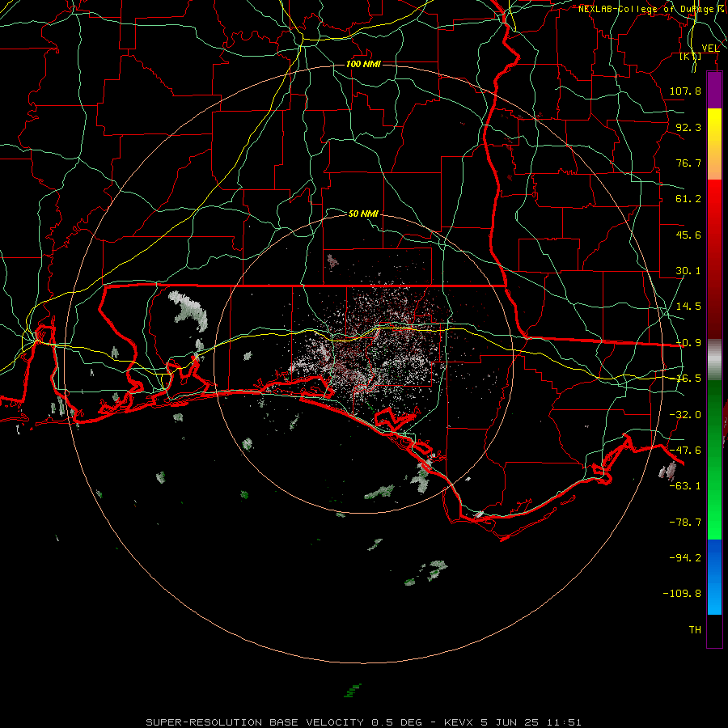Screen dimensions: 728x728
Task: Click the 100 NMI range ring label
Action: tap(363, 64)
